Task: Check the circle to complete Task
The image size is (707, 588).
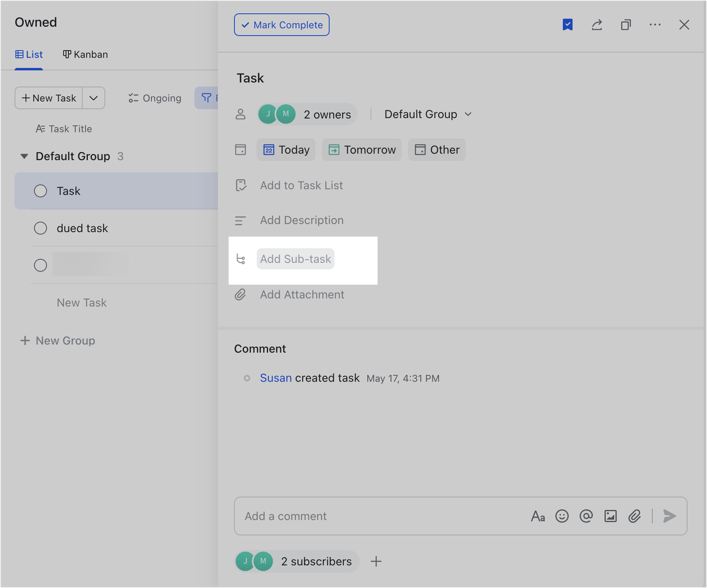Action: 40,190
